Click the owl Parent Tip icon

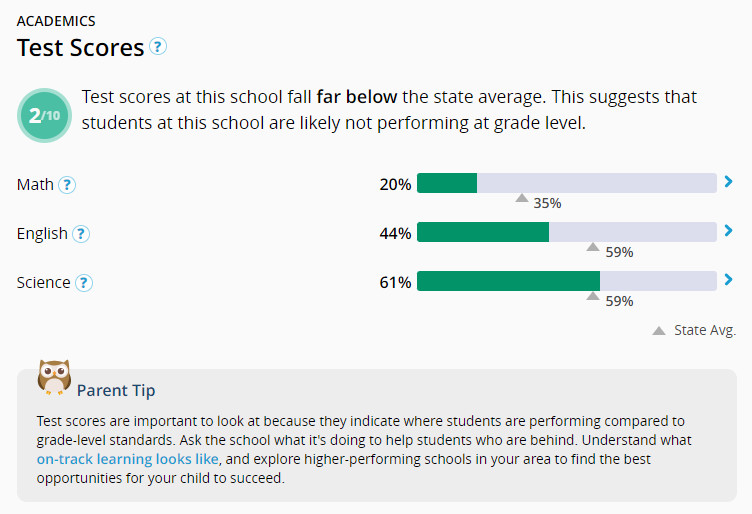54,379
